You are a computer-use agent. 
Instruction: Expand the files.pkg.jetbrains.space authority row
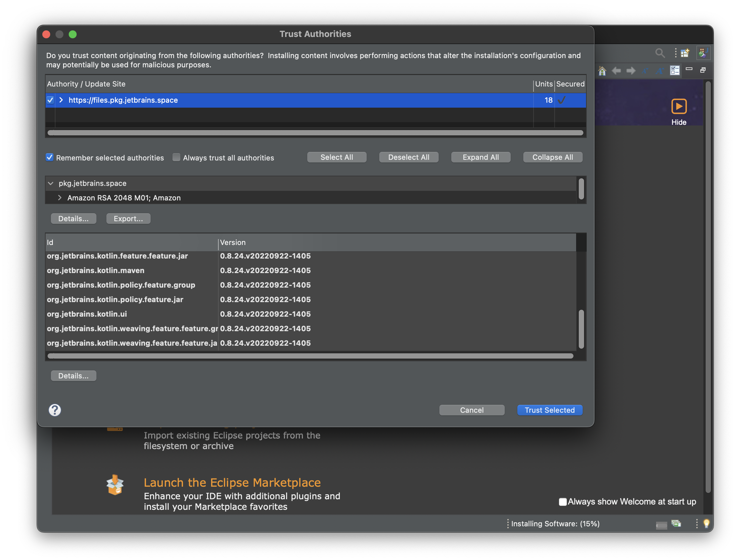coord(61,100)
